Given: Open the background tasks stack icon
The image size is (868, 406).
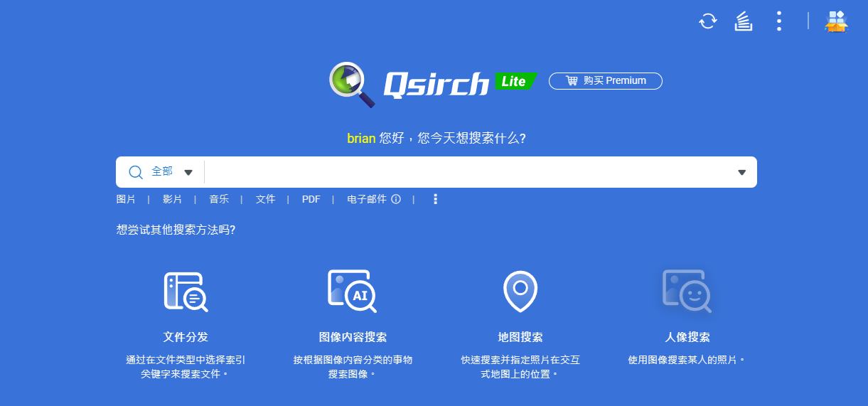Looking at the screenshot, I should 744,21.
